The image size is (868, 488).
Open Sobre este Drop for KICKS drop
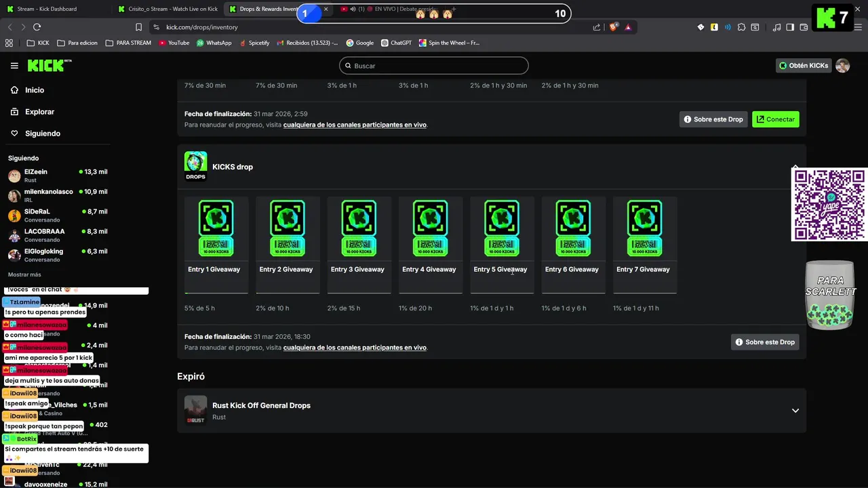point(765,342)
